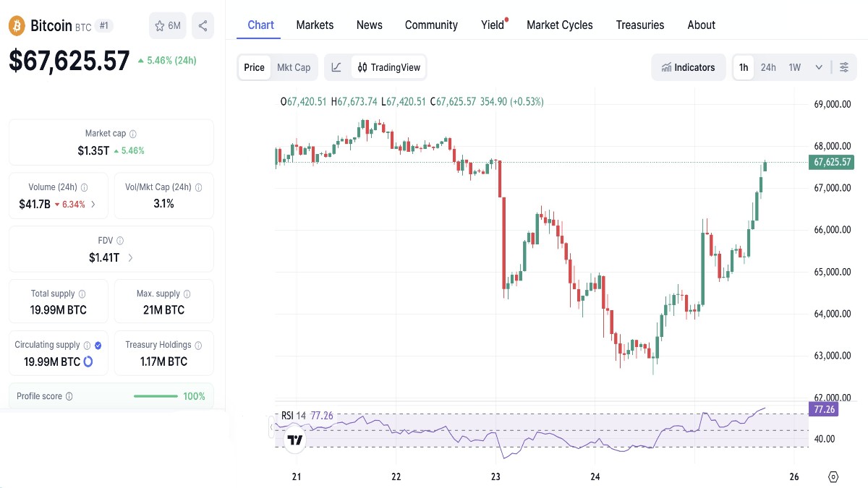Click the $41.7B volume value
The height and width of the screenshot is (488, 868).
coord(35,204)
